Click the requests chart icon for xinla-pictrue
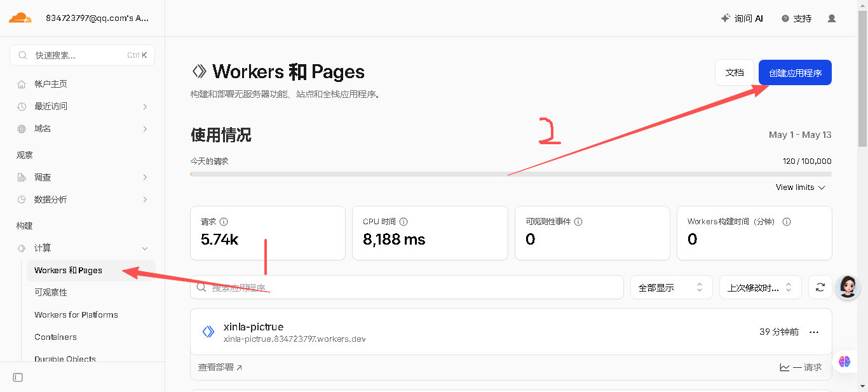868x392 pixels. click(785, 367)
